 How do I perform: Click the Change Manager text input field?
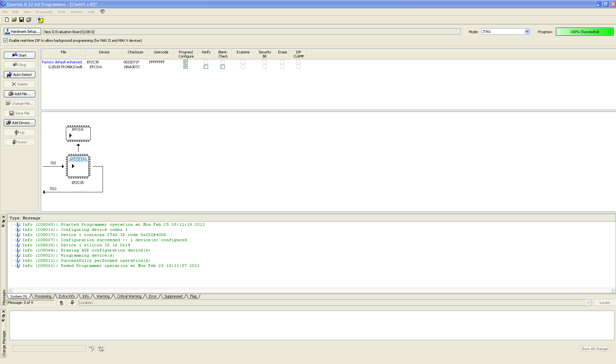[49, 349]
